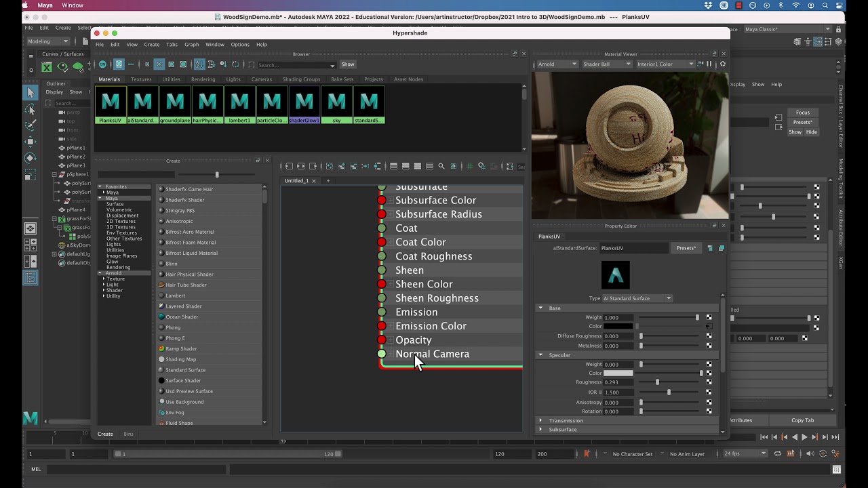Expand the Texture category under Arnold
Viewport: 868px width, 488px height.
104,279
